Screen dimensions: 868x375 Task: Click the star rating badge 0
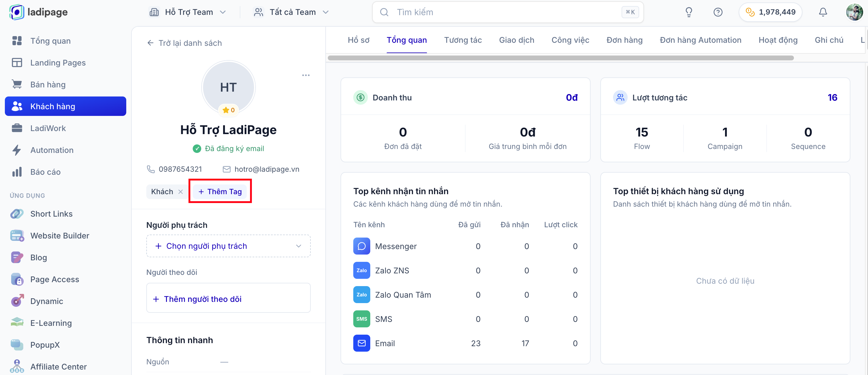coord(229,110)
